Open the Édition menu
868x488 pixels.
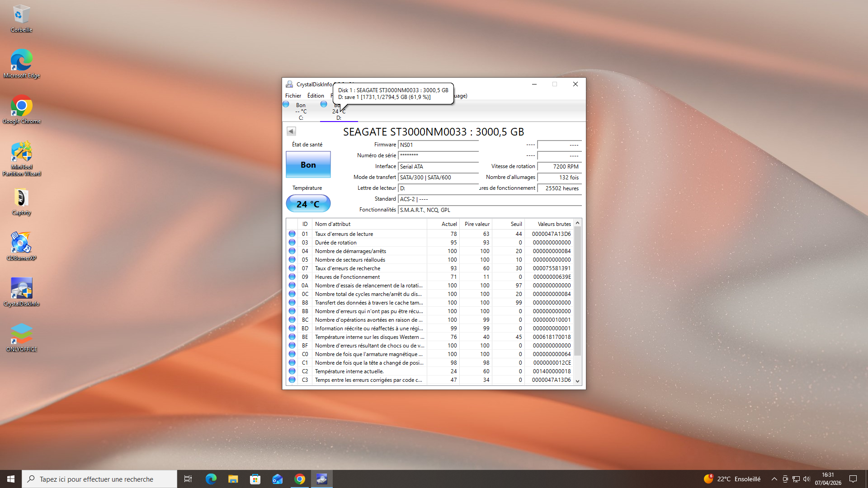click(316, 96)
